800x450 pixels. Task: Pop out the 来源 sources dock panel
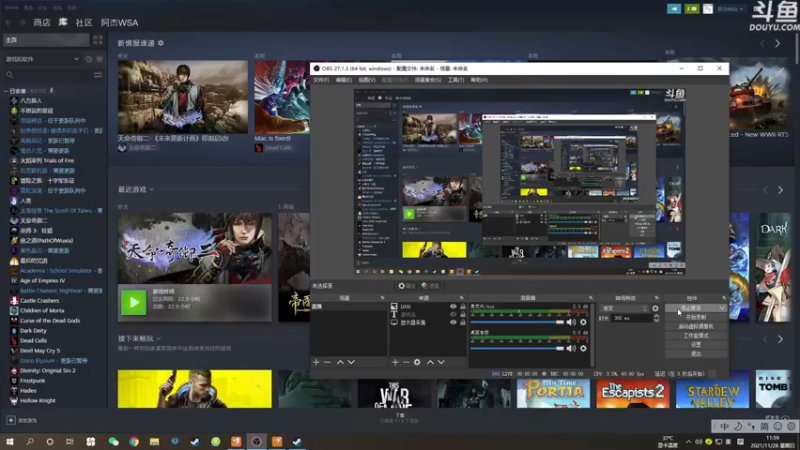[x=461, y=298]
